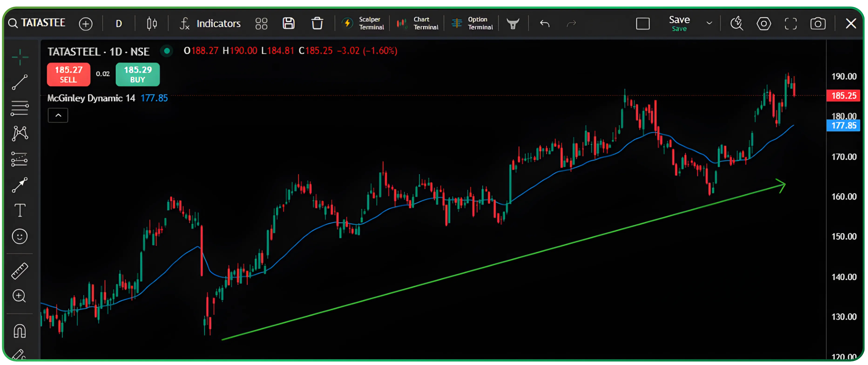Click the trash delete icon
868x365 pixels.
317,24
